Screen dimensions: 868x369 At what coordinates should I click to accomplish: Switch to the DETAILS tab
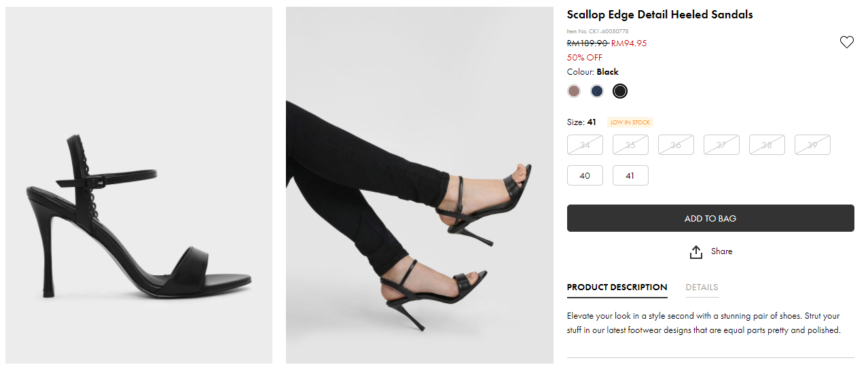(702, 287)
